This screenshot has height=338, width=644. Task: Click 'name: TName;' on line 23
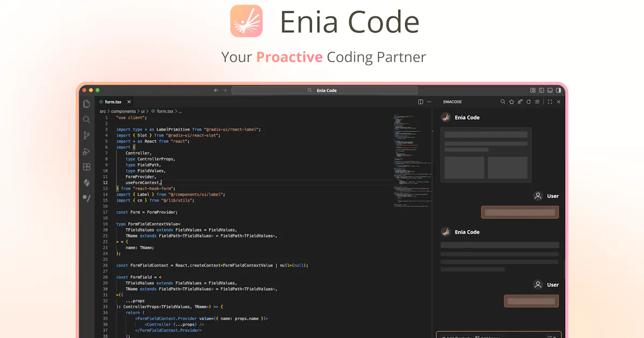[x=140, y=247]
